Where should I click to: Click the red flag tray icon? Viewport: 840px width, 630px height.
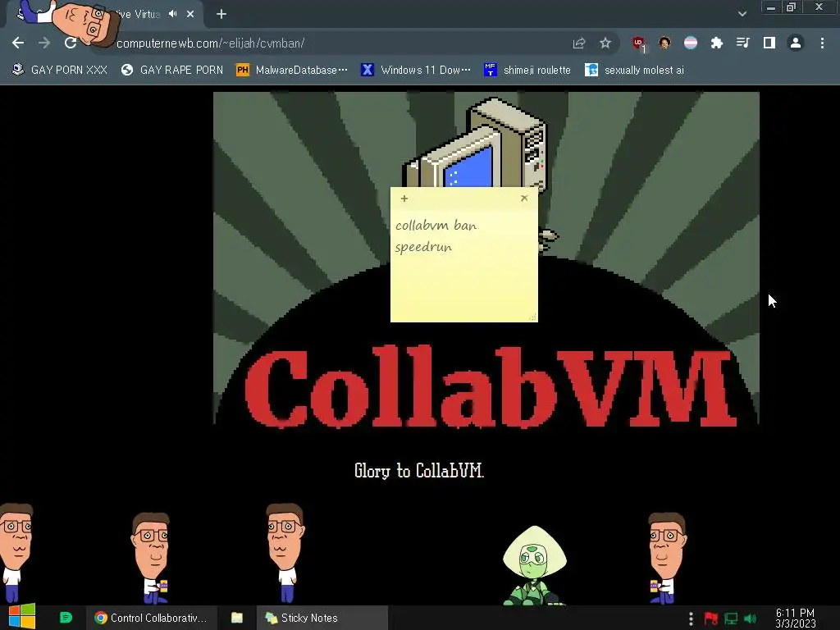tap(711, 619)
